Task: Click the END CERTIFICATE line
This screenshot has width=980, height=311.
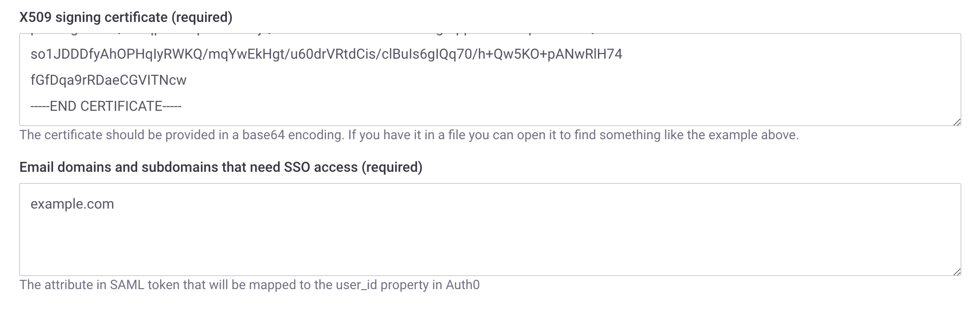Action: pos(105,107)
